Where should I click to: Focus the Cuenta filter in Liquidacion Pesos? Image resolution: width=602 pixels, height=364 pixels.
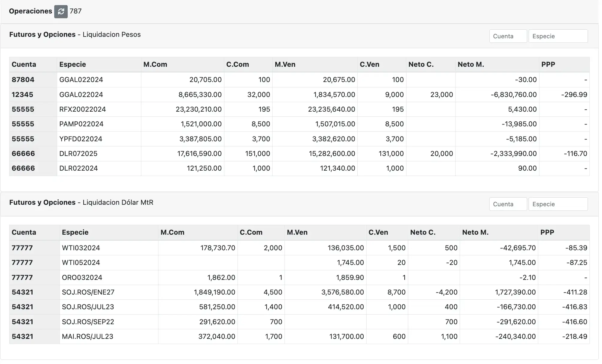pyautogui.click(x=508, y=36)
